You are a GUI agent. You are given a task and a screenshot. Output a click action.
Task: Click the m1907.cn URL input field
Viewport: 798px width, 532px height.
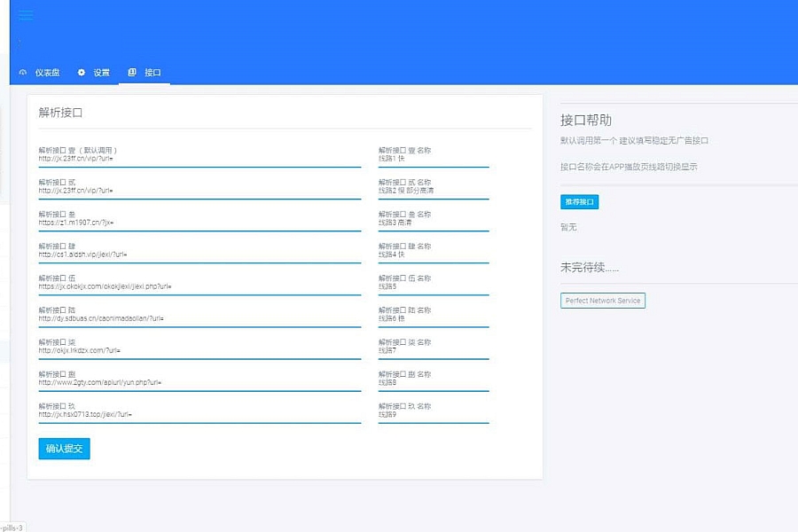(x=199, y=223)
